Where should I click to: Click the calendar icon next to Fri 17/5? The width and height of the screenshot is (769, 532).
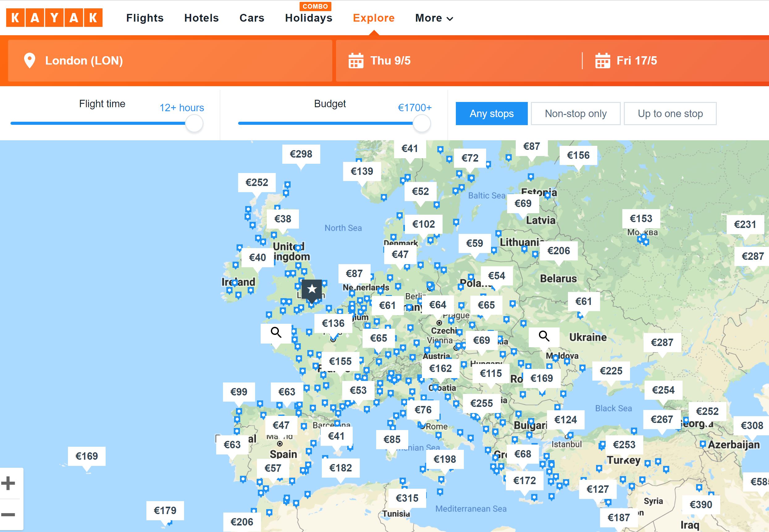click(x=603, y=61)
